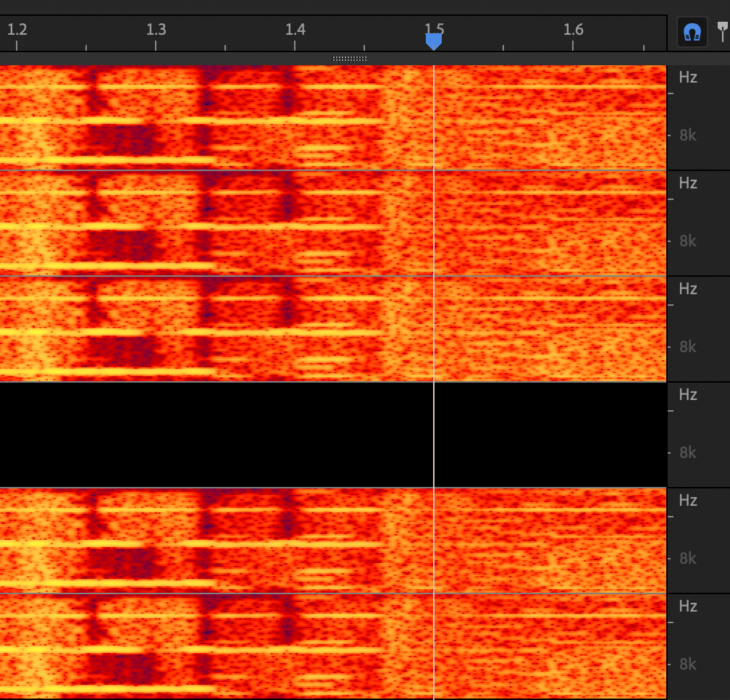Click the 1.4 mark on the time ruler

pyautogui.click(x=295, y=30)
